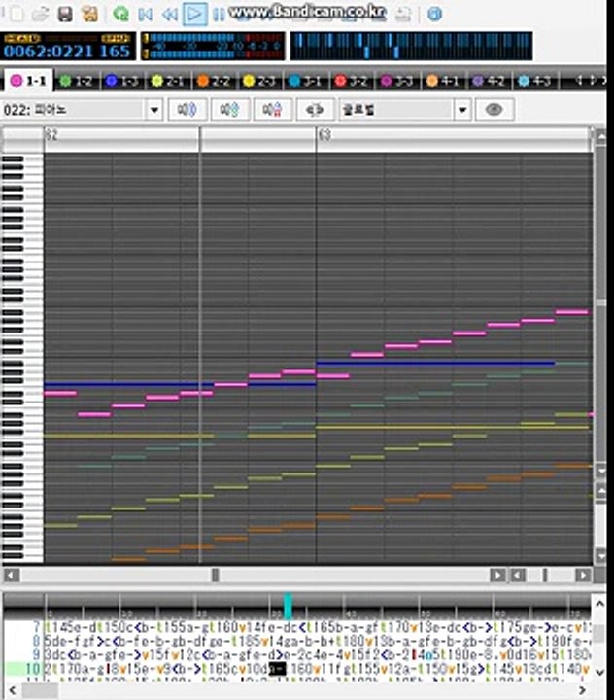The height and width of the screenshot is (700, 614).
Task: Click the MML editor horizontal scrollbar thumb
Action: (x=39, y=691)
